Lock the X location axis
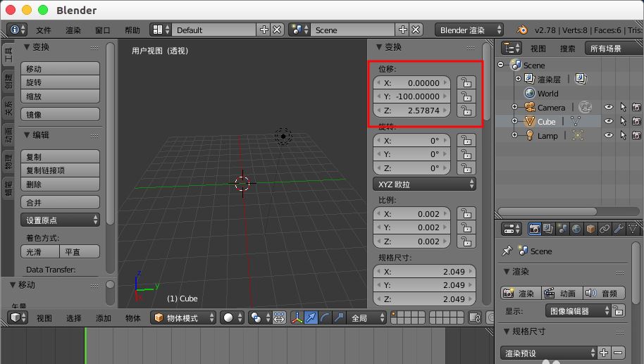Viewport: 644px width, 364px height. [x=465, y=83]
